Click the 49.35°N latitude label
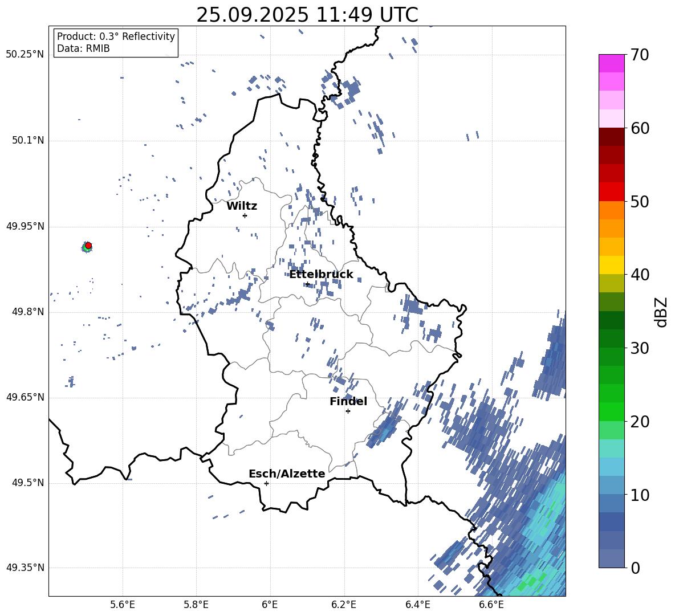The image size is (675, 616). click(x=25, y=568)
